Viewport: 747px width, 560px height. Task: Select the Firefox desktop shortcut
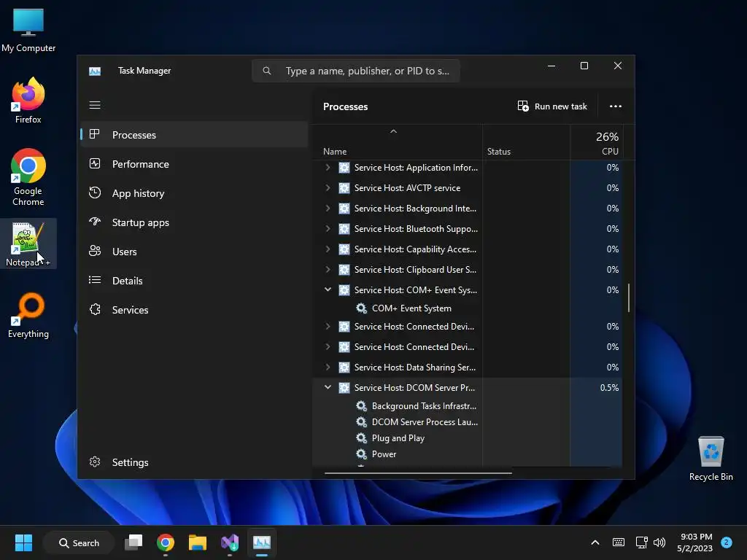28,101
